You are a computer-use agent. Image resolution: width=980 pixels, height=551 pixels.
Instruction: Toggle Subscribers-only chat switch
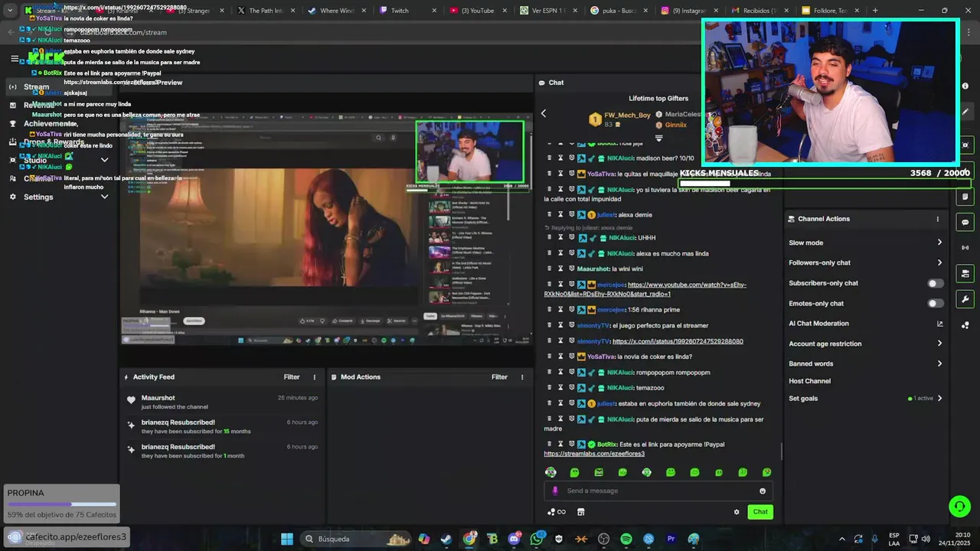click(x=936, y=283)
